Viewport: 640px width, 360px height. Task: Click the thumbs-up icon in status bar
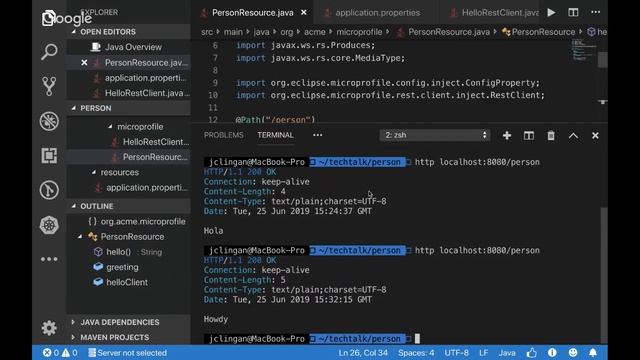pyautogui.click(x=531, y=353)
